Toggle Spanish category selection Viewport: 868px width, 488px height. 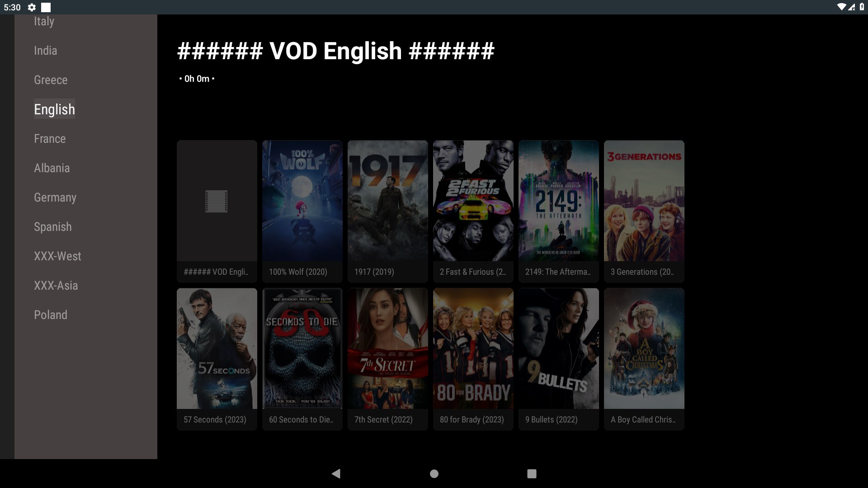[52, 226]
